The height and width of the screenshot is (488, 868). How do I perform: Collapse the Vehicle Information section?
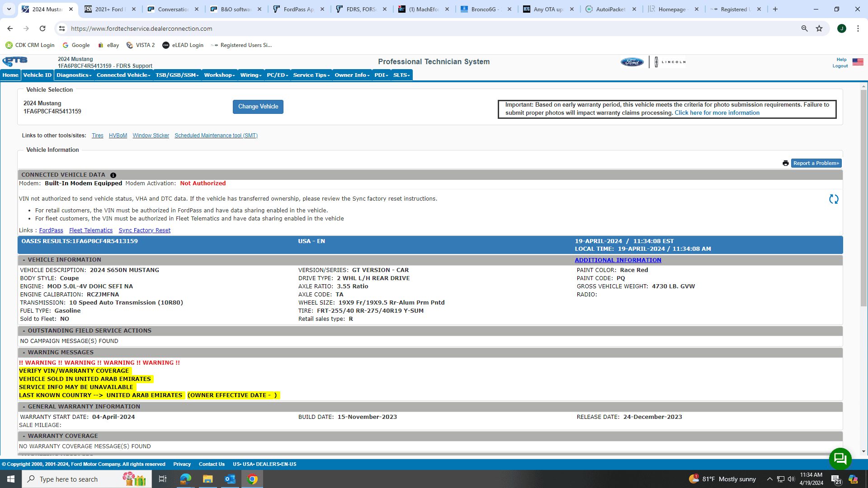click(x=24, y=260)
